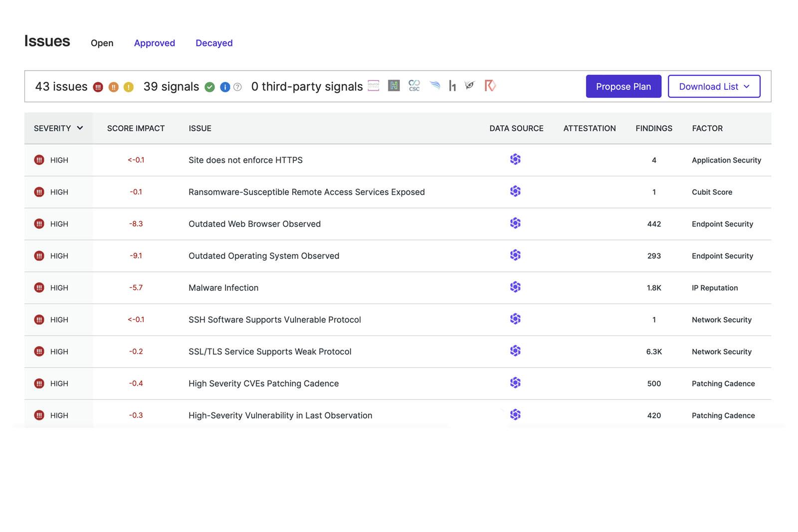Screen dimensions: 798x532
Task: Click the red high-severity issues filter icon
Action: coord(98,87)
